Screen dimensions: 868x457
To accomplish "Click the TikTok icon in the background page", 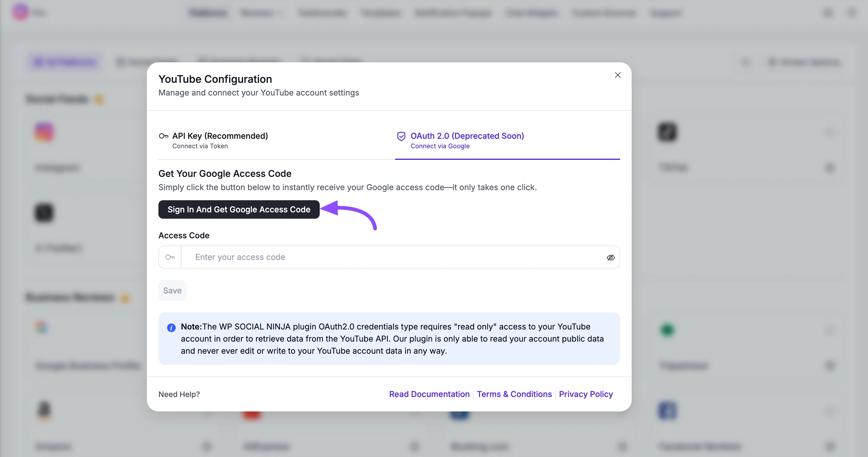I will [x=667, y=132].
